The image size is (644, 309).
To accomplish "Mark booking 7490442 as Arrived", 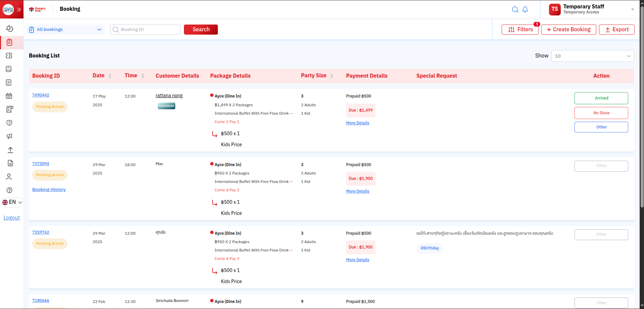I will click(601, 98).
